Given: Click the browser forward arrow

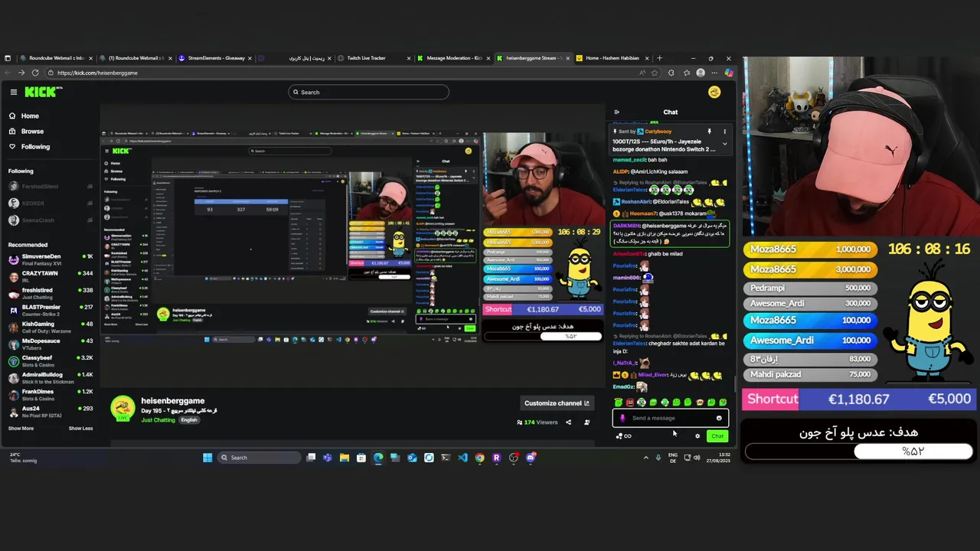Looking at the screenshot, I should [x=21, y=73].
